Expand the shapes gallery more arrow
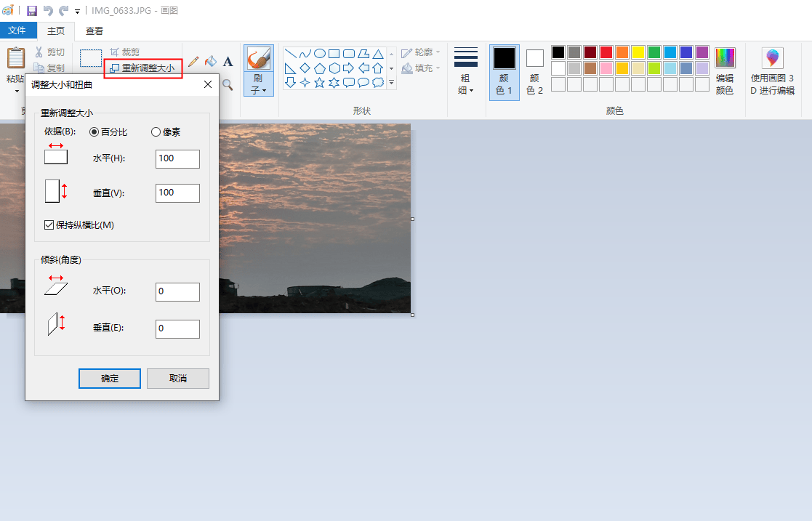Viewport: 812px width, 521px height. click(x=392, y=83)
